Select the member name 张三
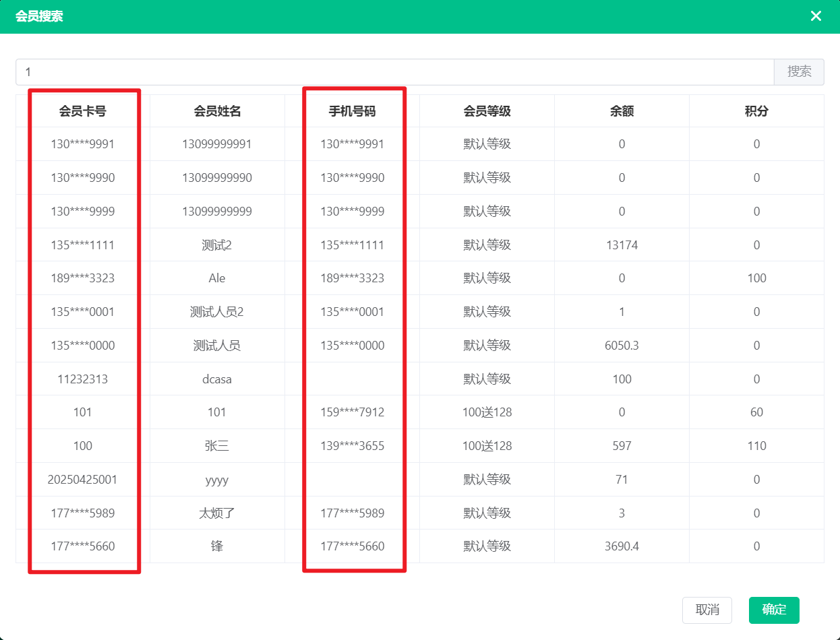Screen dimensions: 840x640 [217, 446]
